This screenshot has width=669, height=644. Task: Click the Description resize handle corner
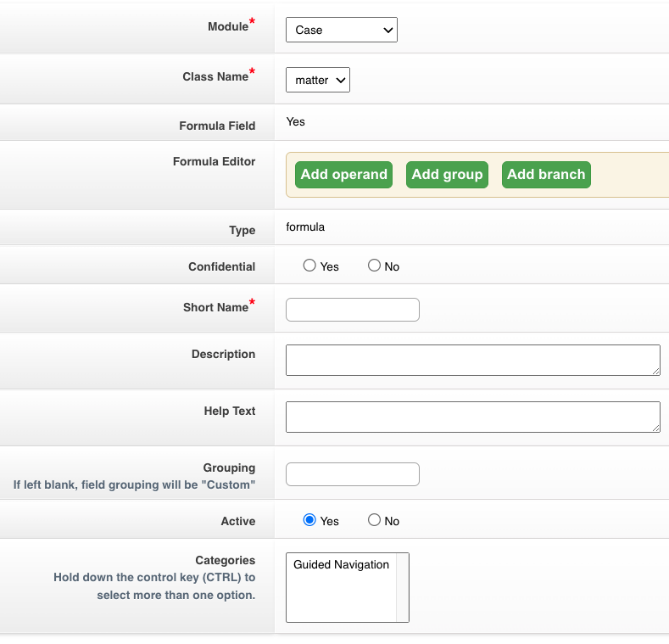point(655,371)
